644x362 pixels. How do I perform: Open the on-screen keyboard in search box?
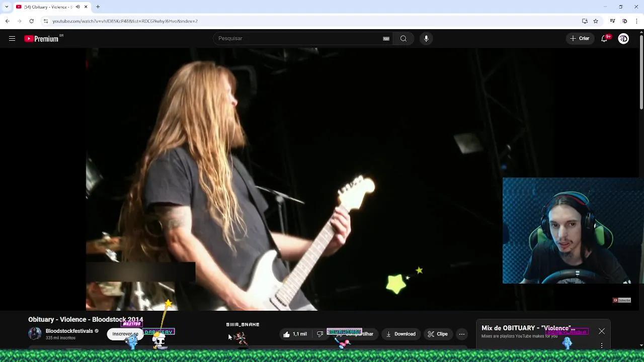[x=386, y=39]
